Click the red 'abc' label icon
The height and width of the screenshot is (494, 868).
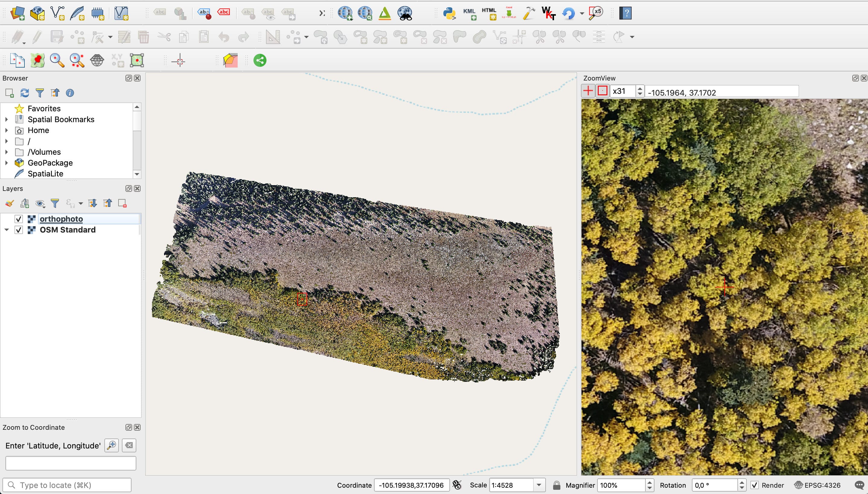[x=223, y=12]
